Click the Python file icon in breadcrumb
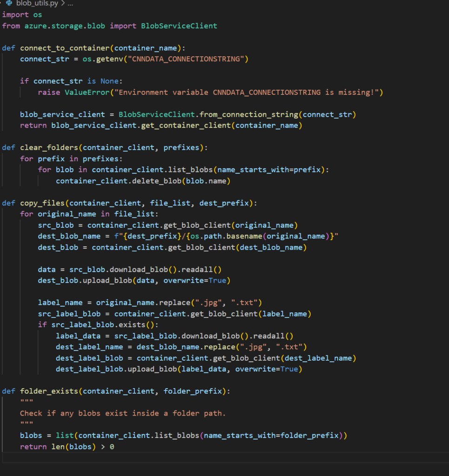 [9, 3]
